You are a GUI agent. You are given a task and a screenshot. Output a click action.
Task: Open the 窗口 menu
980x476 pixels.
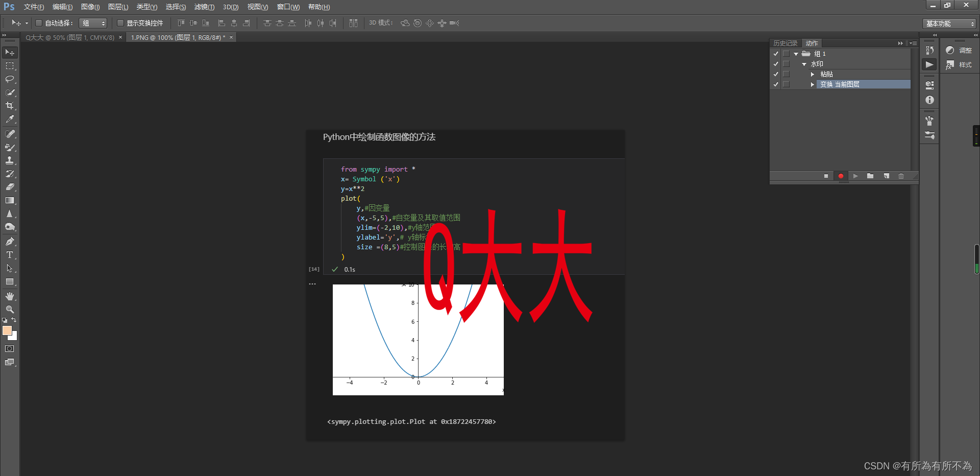(x=288, y=7)
